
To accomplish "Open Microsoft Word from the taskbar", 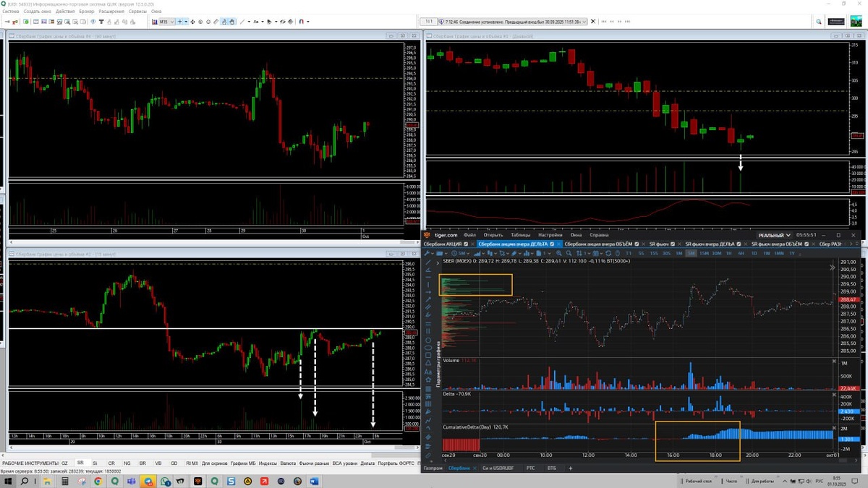I will click(x=315, y=481).
